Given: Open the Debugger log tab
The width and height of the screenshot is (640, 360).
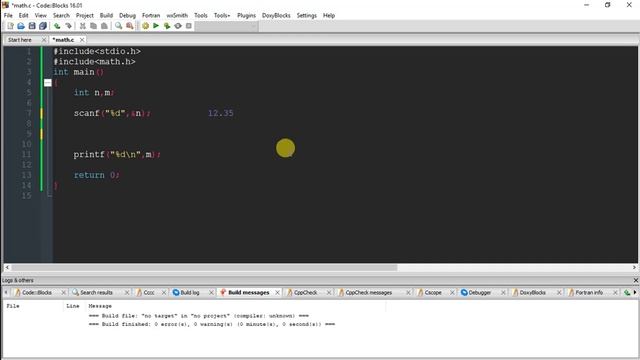Looking at the screenshot, I should pyautogui.click(x=480, y=293).
